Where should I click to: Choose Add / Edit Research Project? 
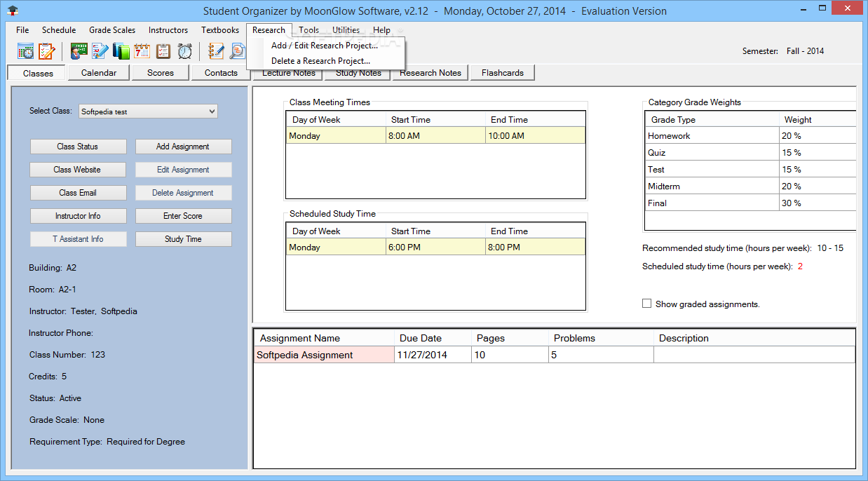coord(325,46)
